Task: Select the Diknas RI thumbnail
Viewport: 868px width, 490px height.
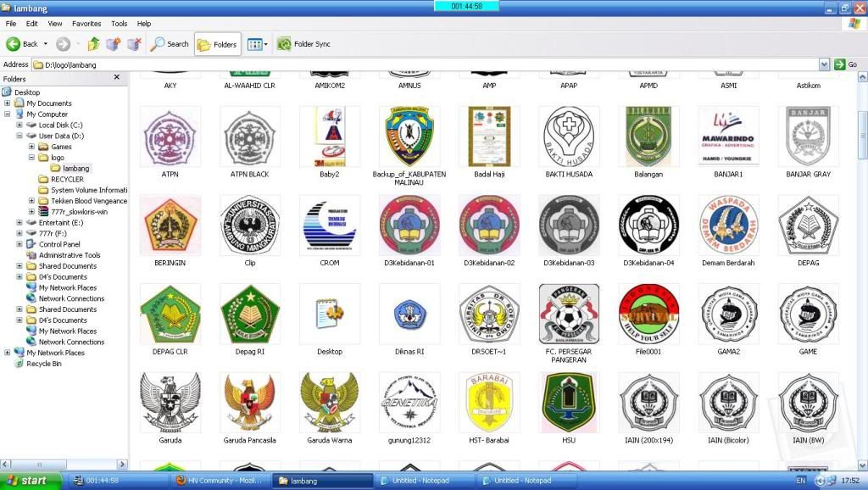Action: click(409, 314)
